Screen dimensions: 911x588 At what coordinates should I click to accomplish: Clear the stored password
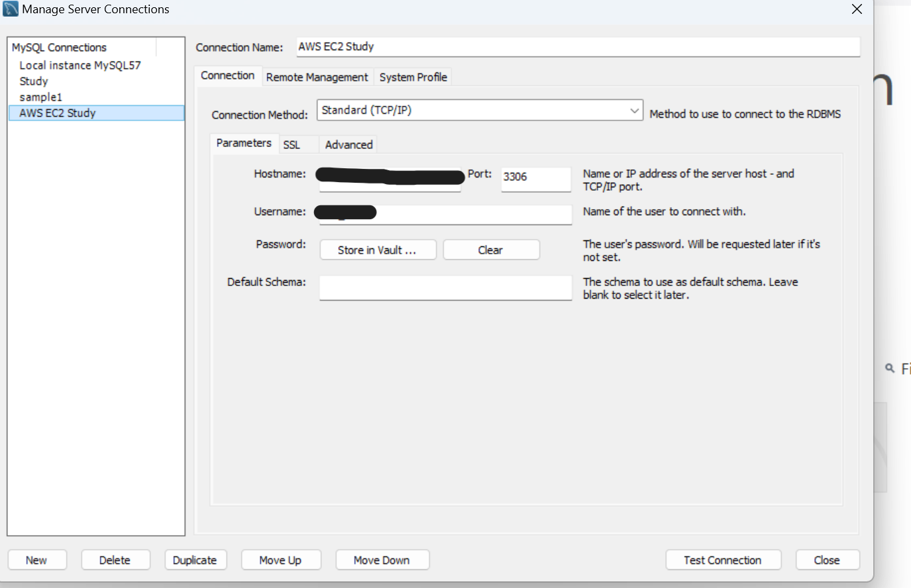(491, 250)
